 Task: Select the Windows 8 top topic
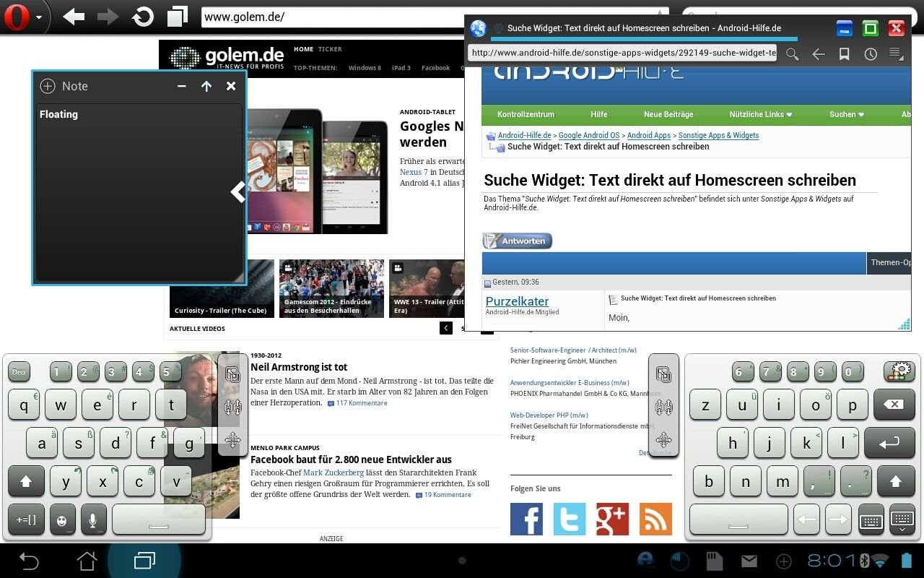365,68
